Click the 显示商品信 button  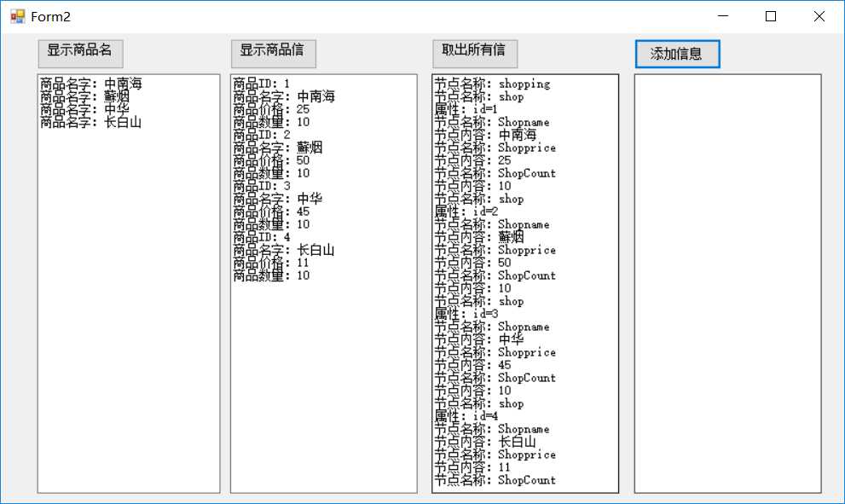pos(273,54)
